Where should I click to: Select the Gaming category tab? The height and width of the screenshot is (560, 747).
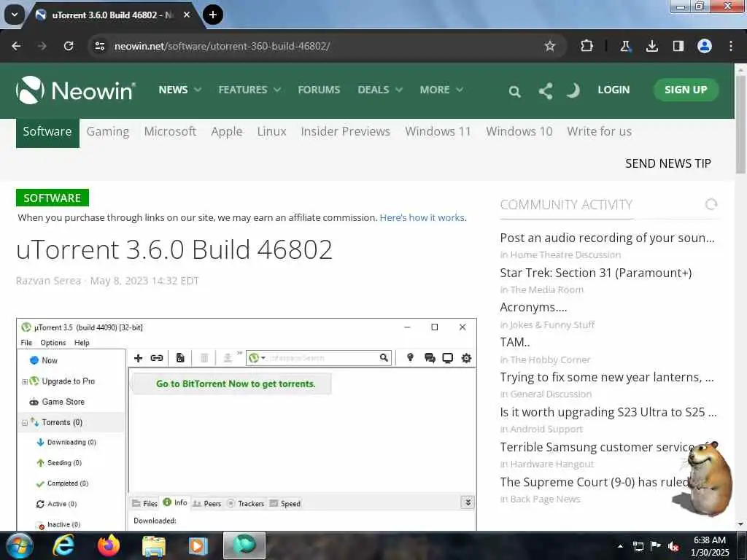point(108,132)
